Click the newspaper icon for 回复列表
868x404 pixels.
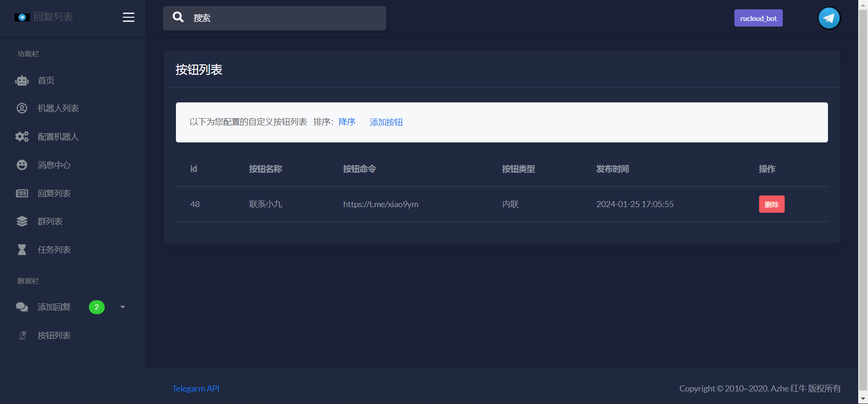coord(22,193)
